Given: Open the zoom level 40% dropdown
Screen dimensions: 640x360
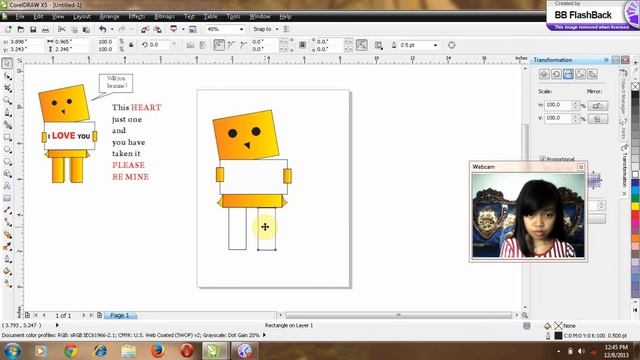Looking at the screenshot, I should (x=241, y=29).
